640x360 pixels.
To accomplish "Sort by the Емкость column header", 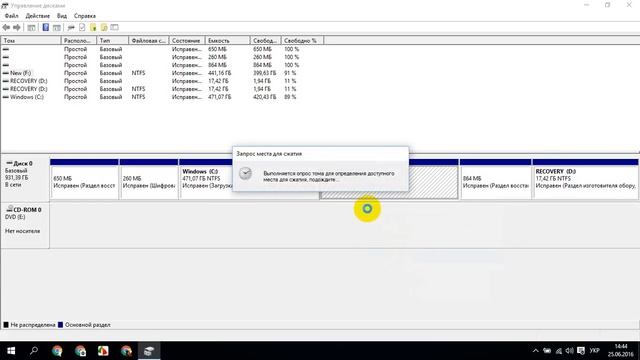I will point(227,40).
